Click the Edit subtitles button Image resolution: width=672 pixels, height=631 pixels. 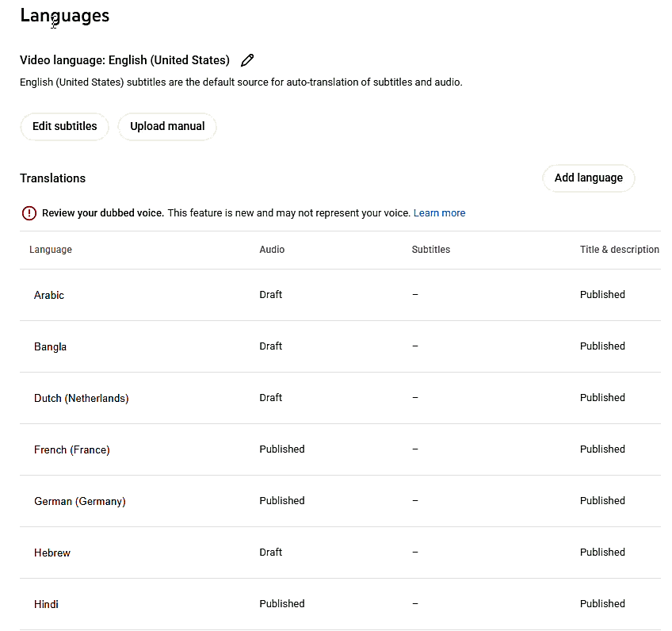coord(64,126)
